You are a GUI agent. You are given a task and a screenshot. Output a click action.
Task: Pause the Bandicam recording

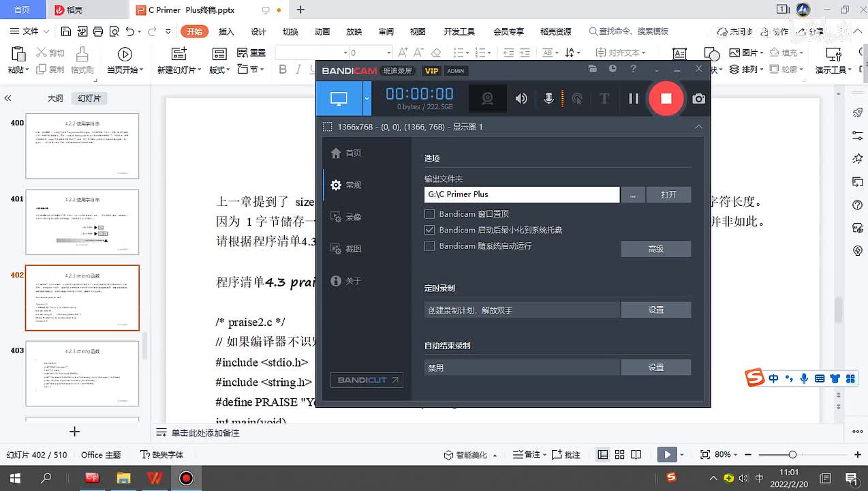pos(634,99)
